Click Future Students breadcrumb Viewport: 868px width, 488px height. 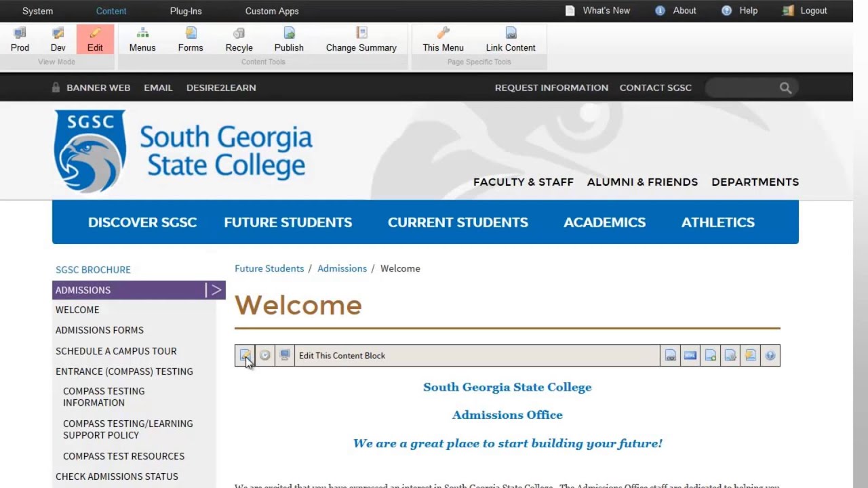pyautogui.click(x=269, y=268)
